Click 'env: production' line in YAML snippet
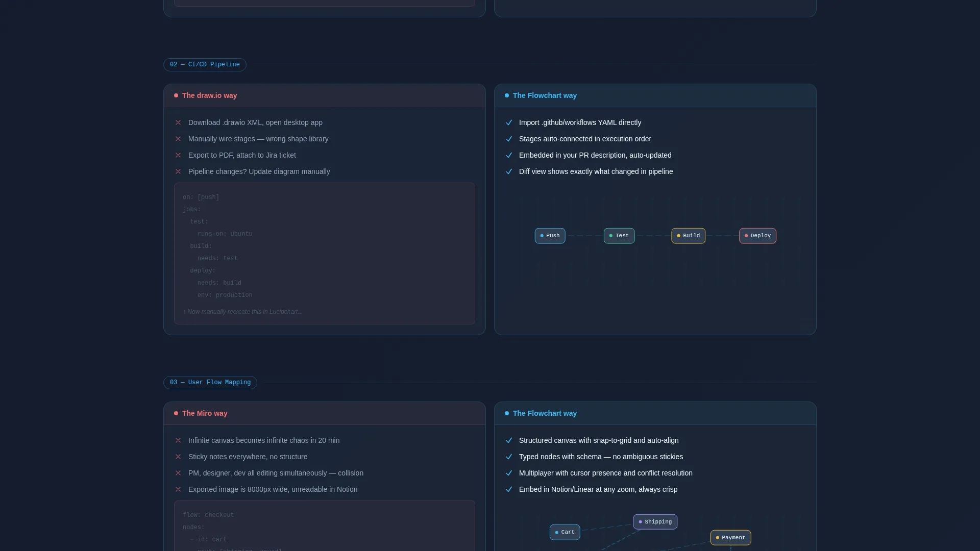Image resolution: width=980 pixels, height=551 pixels. click(x=225, y=295)
